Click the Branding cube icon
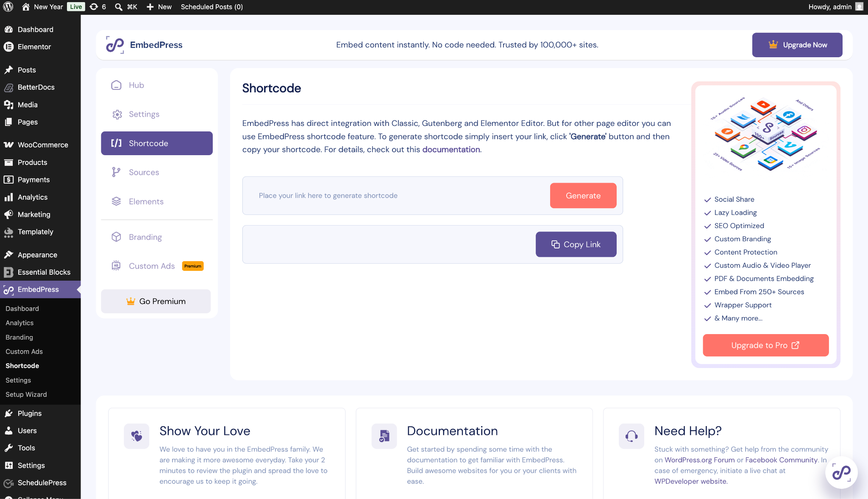The height and width of the screenshot is (499, 868). coord(116,237)
